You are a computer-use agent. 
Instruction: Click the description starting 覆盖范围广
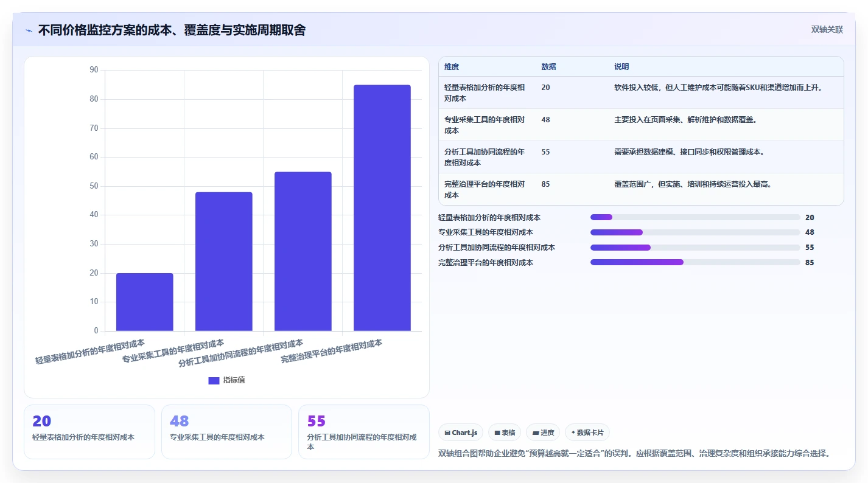(x=693, y=184)
